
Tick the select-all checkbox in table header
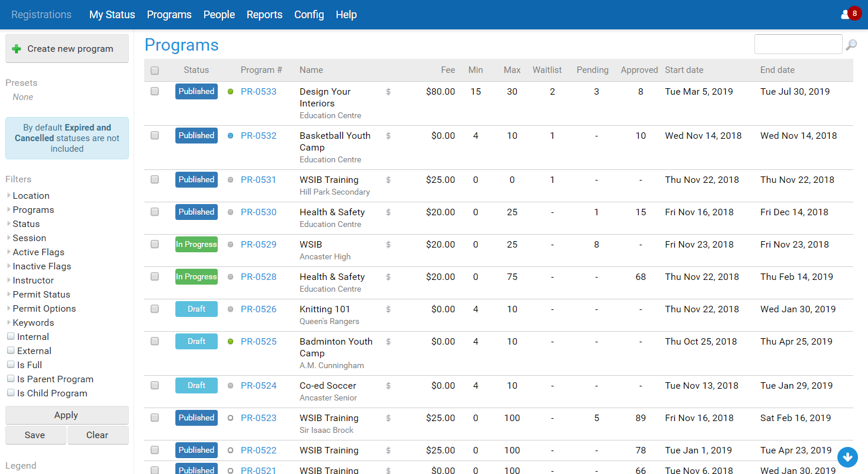click(155, 71)
